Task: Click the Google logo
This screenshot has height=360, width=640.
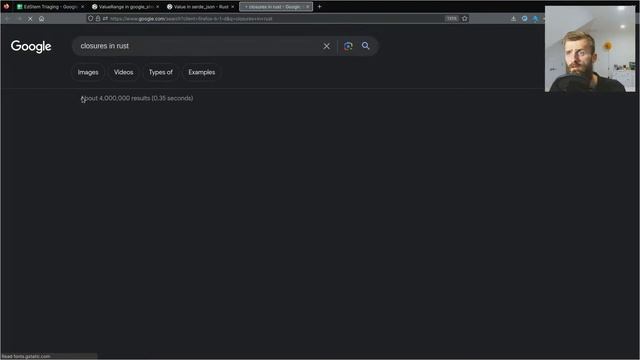Action: click(31, 47)
